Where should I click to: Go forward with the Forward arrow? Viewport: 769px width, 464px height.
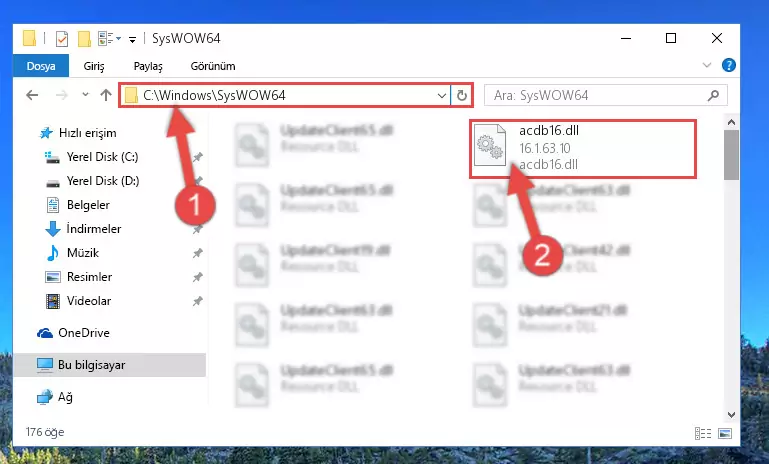(62, 95)
